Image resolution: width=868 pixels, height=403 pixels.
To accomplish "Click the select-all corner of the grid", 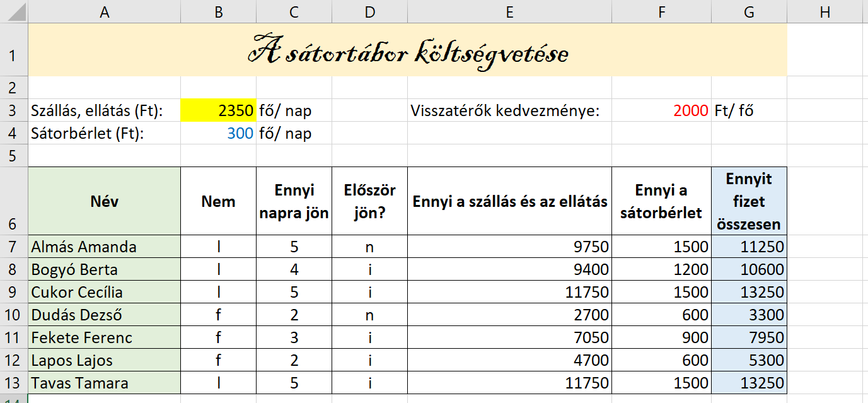I will point(14,11).
